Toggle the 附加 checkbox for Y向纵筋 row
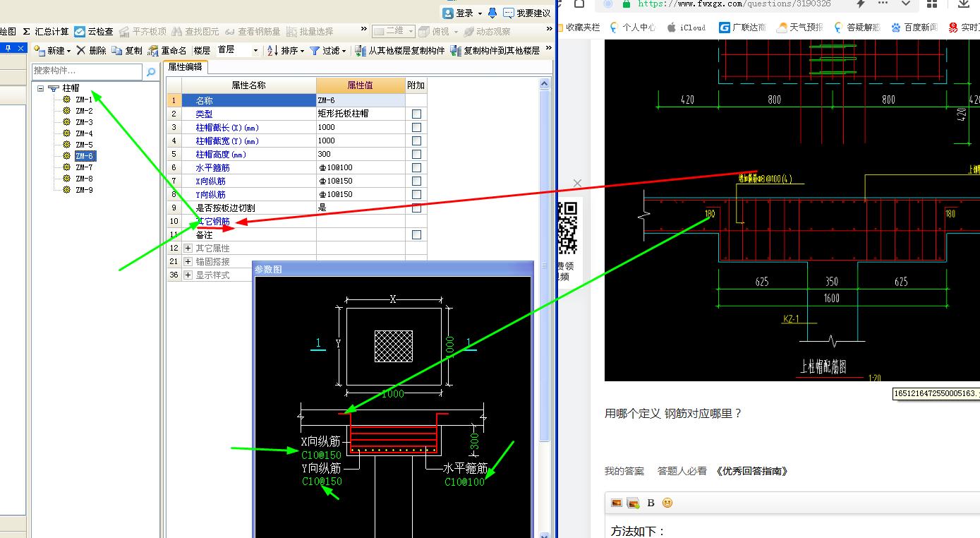This screenshot has height=538, width=980. 416,194
